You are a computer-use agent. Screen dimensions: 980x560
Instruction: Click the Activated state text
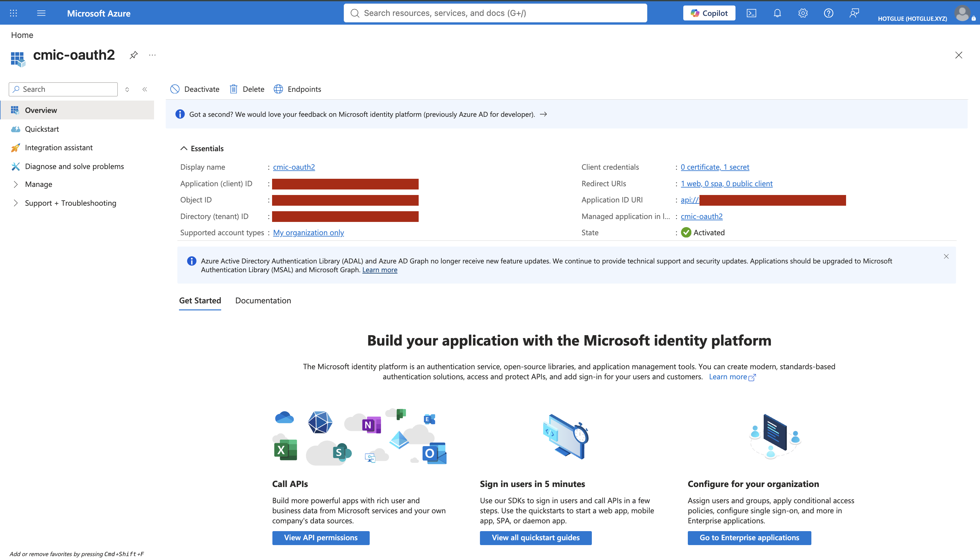click(x=709, y=233)
